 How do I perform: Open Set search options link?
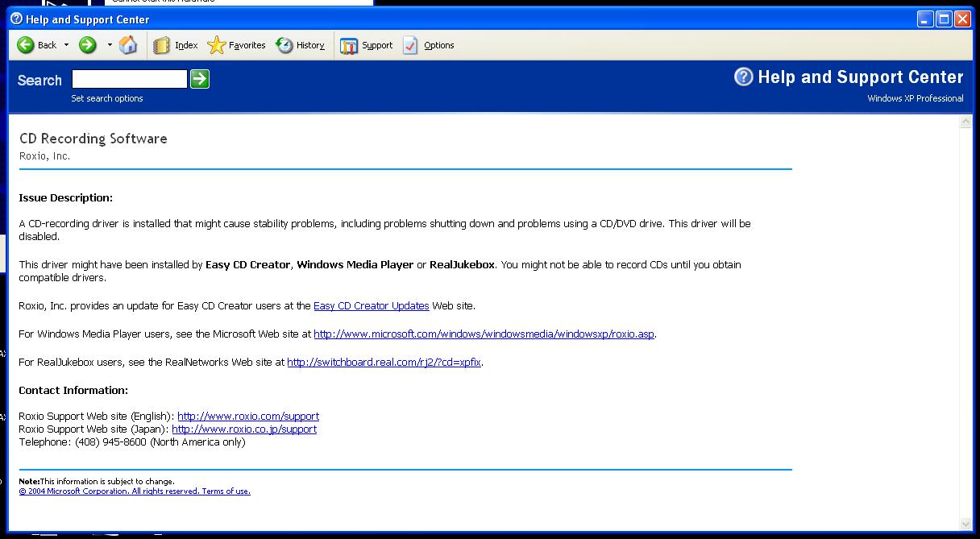(107, 98)
